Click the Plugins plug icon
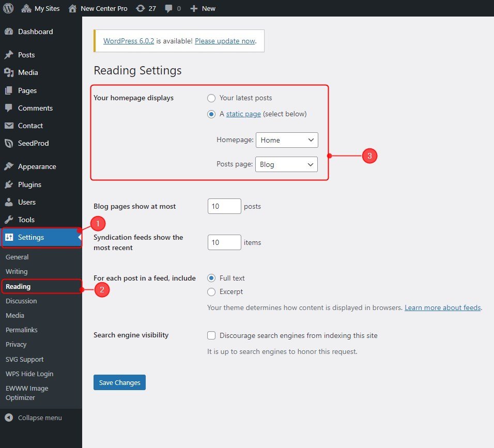 (x=9, y=184)
